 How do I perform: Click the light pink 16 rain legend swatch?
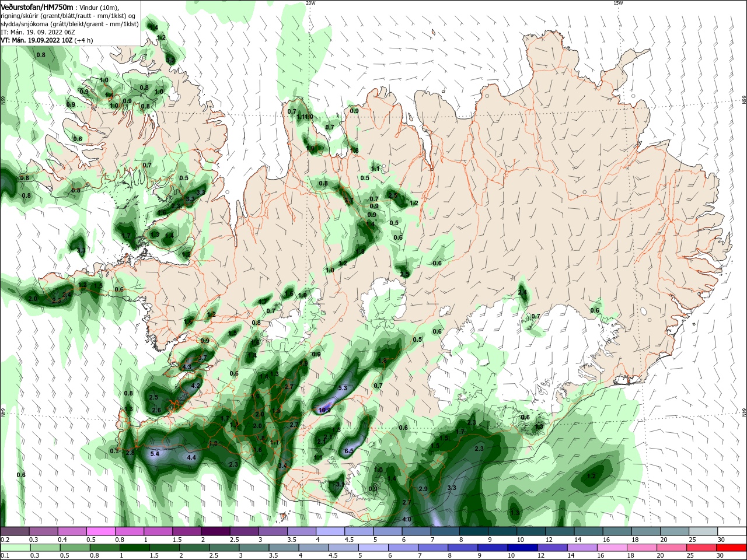612,548
